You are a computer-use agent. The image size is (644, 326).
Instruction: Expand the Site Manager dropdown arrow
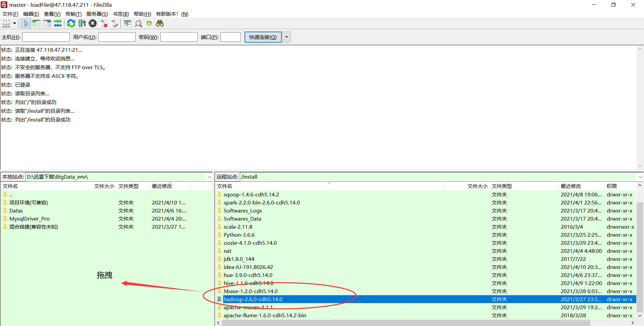14,23
